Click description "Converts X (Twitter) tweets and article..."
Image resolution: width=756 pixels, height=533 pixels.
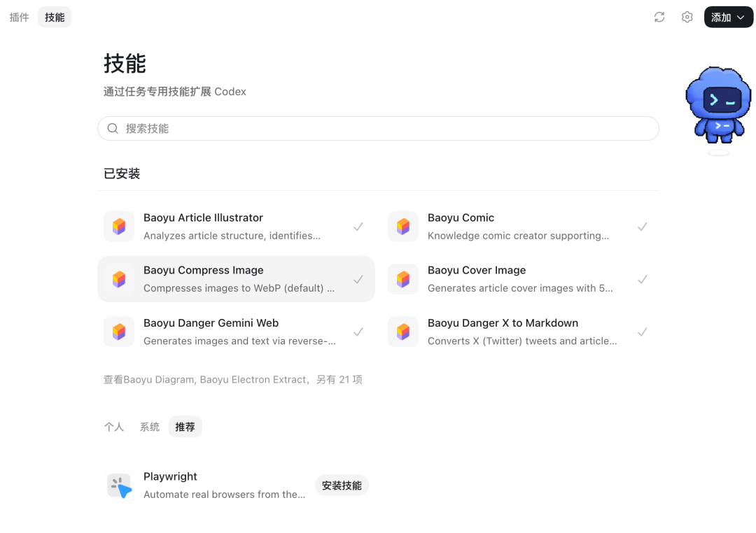(522, 341)
